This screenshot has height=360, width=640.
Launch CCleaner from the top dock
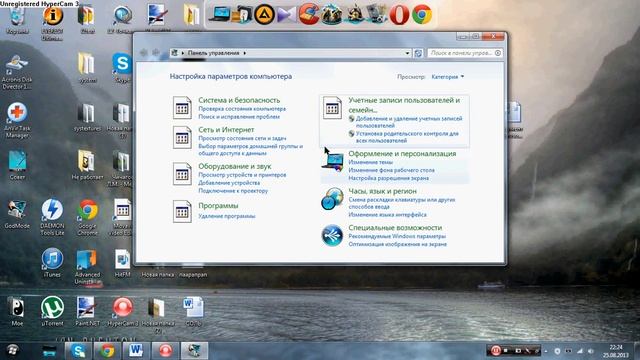tap(309, 14)
